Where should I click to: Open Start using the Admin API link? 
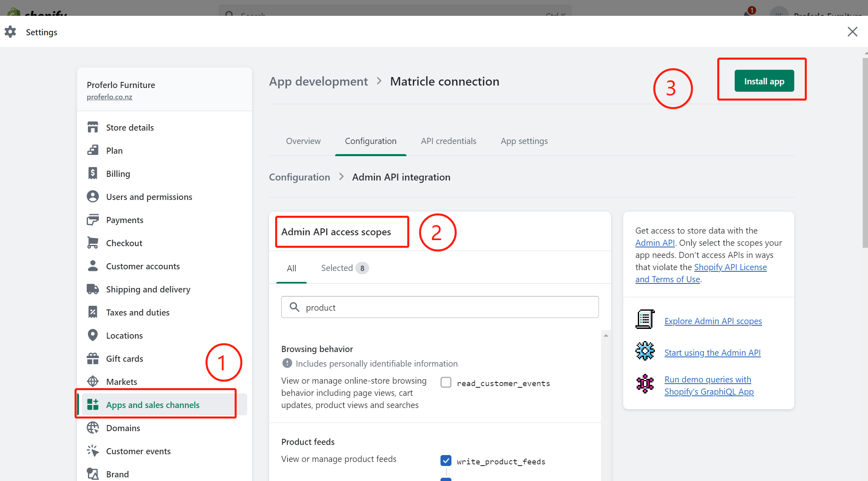[x=712, y=353]
